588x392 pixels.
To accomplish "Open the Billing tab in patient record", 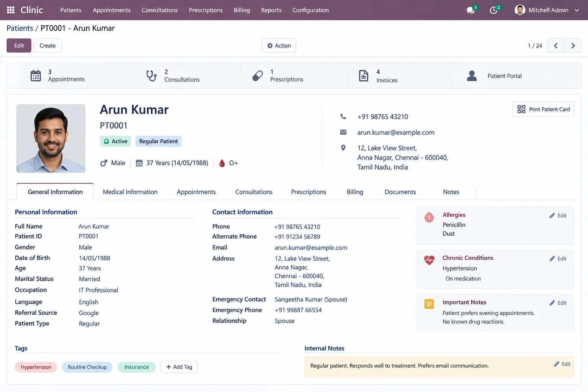I will point(355,192).
